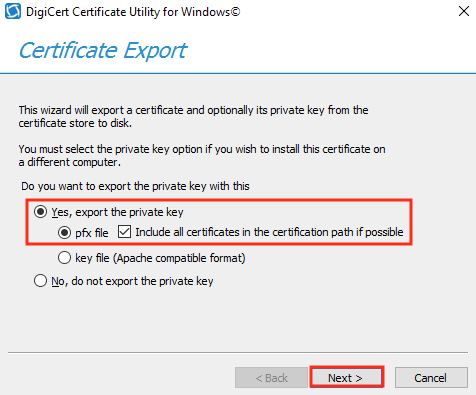The image size is (476, 395).
Task: Click the Cancel button
Action: point(431,378)
